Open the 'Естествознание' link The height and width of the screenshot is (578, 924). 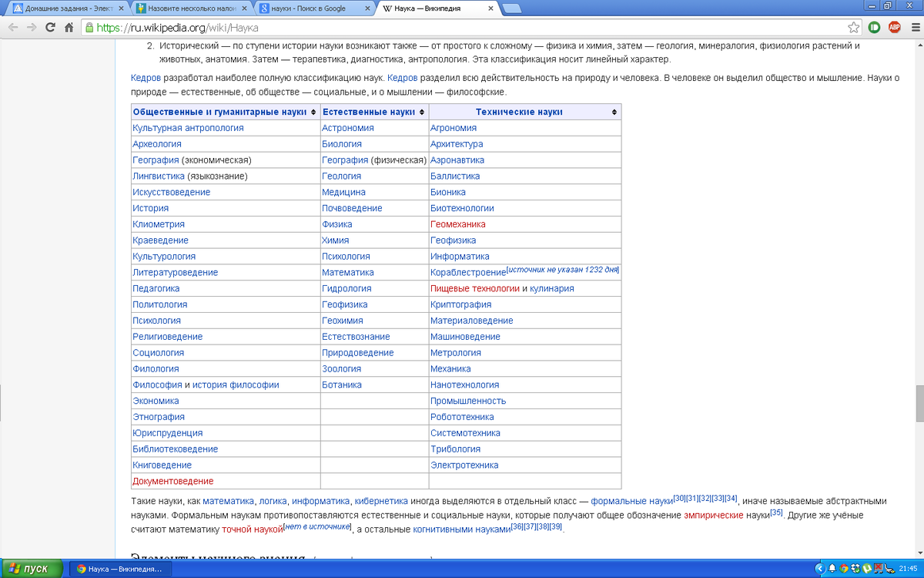point(356,337)
